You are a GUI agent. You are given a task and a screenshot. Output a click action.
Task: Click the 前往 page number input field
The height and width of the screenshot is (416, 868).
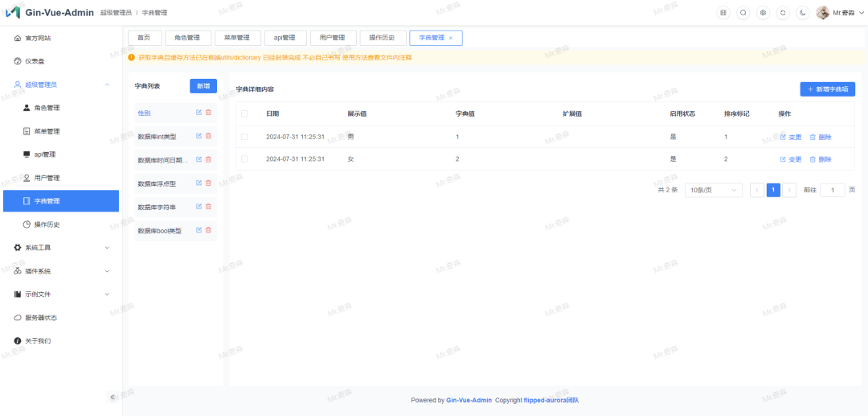coord(832,190)
